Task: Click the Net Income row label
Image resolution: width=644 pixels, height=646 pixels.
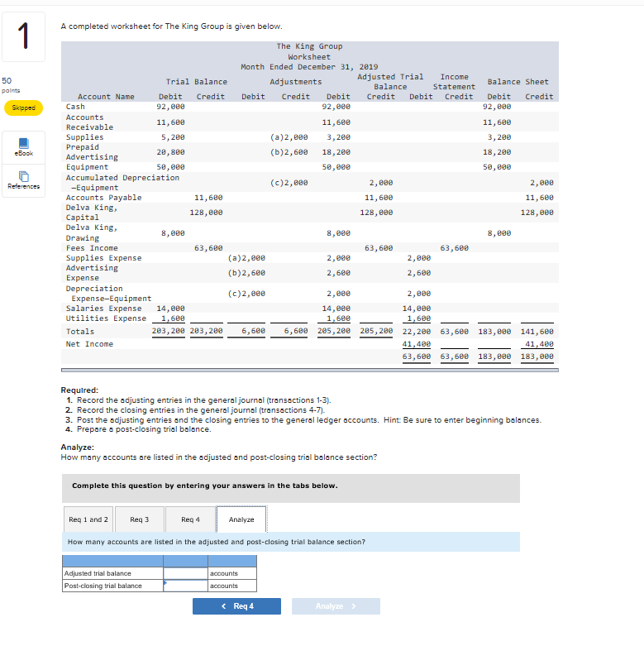Action: point(89,344)
